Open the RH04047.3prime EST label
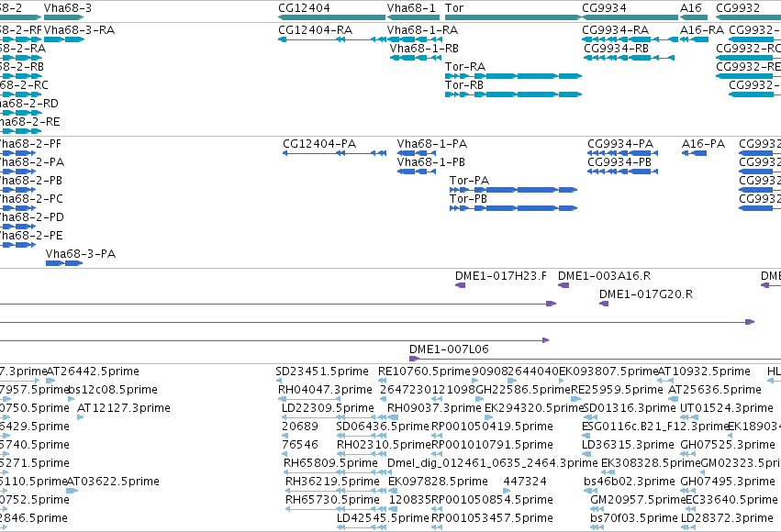Image resolution: width=781 pixels, height=532 pixels. pos(325,390)
